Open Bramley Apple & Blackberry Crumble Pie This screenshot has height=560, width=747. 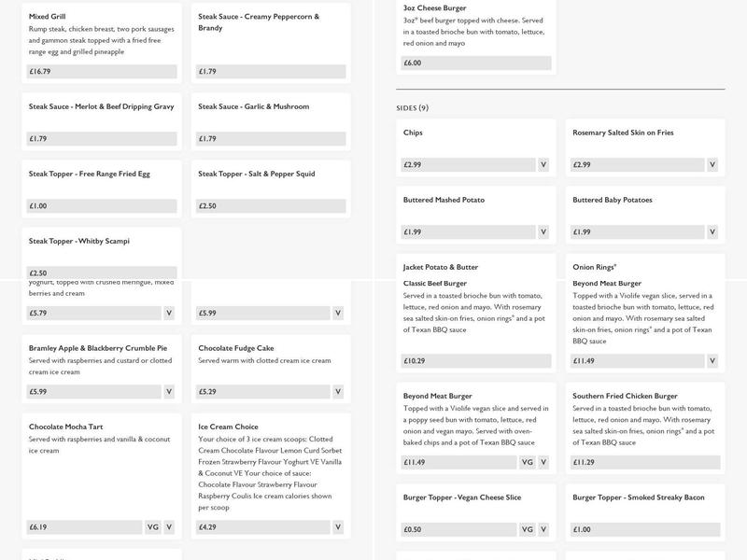click(98, 348)
